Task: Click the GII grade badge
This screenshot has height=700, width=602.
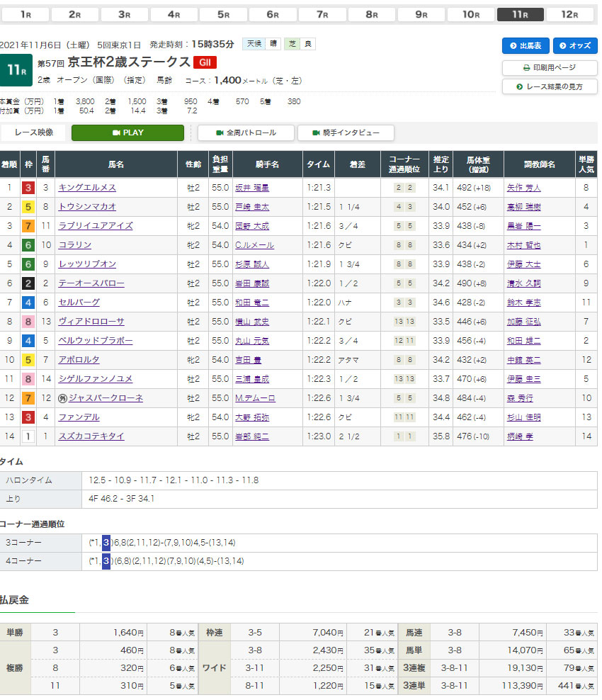Action: click(x=205, y=62)
